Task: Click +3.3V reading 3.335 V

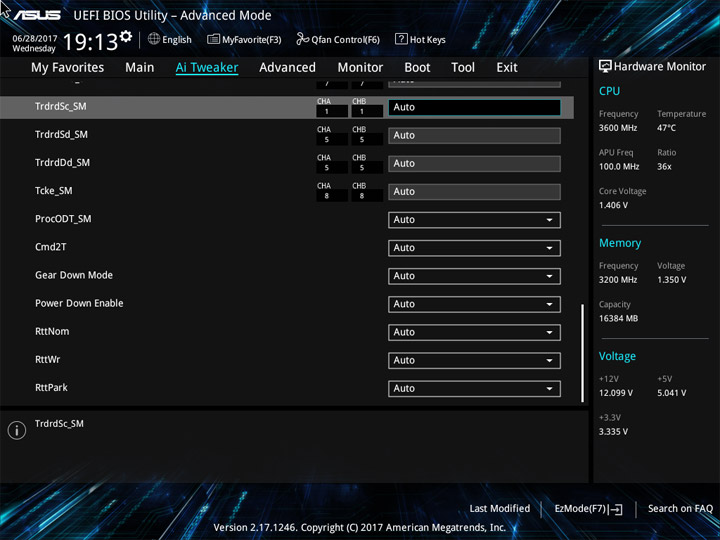Action: (x=613, y=432)
